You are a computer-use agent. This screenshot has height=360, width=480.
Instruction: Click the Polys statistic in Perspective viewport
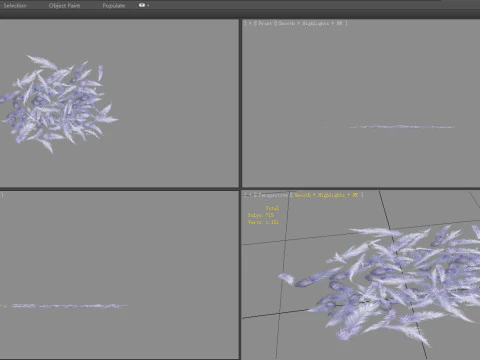click(x=261, y=215)
